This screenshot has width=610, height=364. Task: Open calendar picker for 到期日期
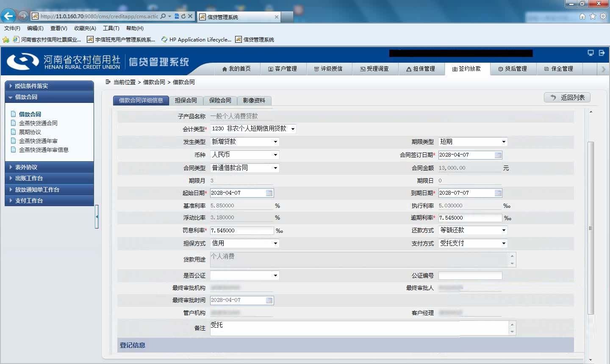498,193
